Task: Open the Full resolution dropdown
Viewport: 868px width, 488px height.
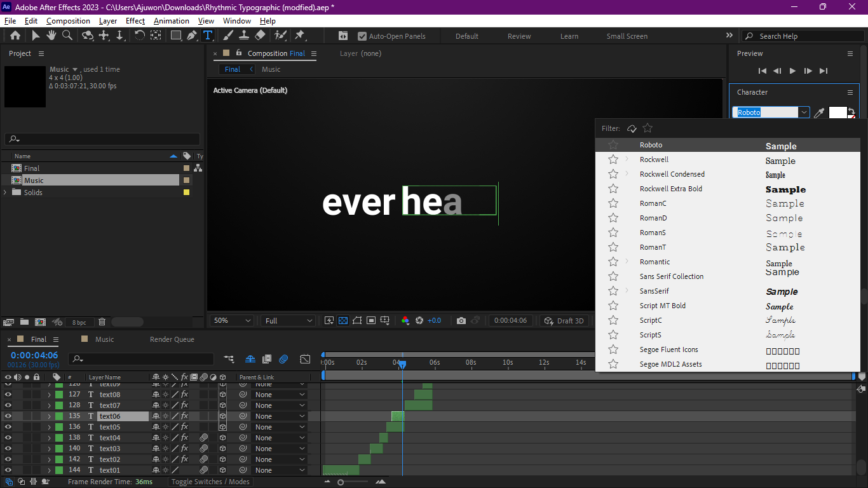Action: (x=289, y=321)
